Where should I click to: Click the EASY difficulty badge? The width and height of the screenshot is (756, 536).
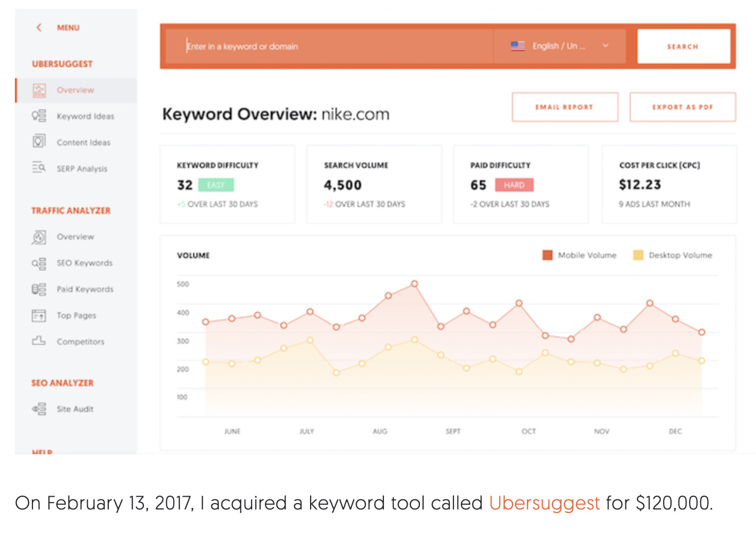click(x=216, y=185)
